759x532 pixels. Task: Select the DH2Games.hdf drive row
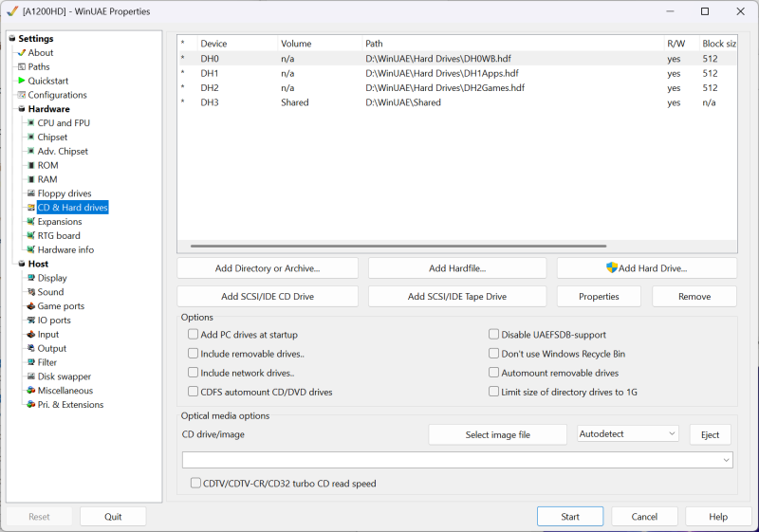point(457,88)
